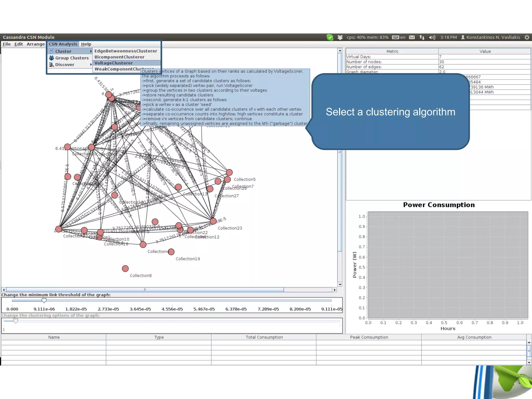532x399 pixels.
Task: Open the sound volume indicator
Action: 432,37
